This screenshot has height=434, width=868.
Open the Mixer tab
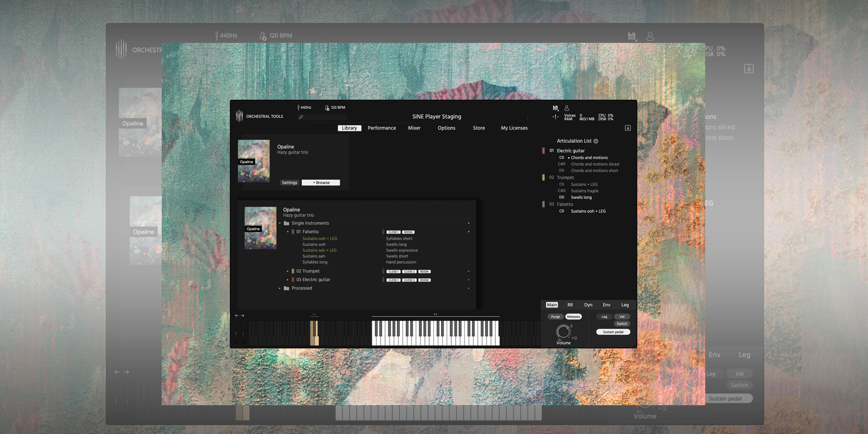point(414,128)
